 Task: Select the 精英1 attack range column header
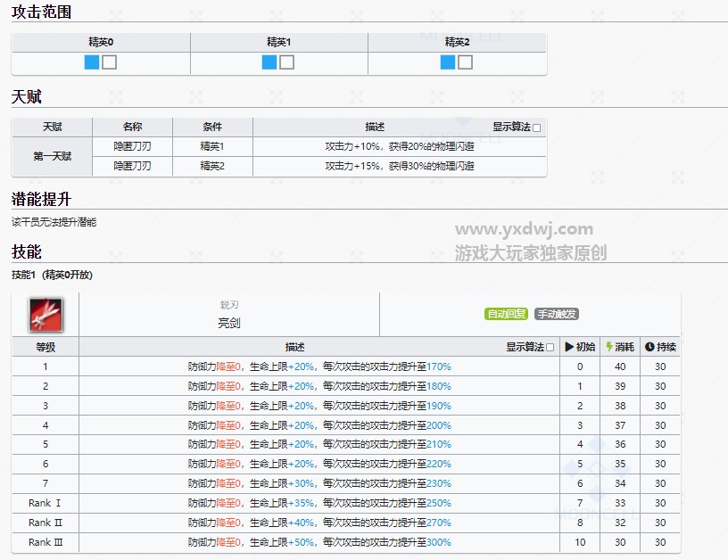278,42
